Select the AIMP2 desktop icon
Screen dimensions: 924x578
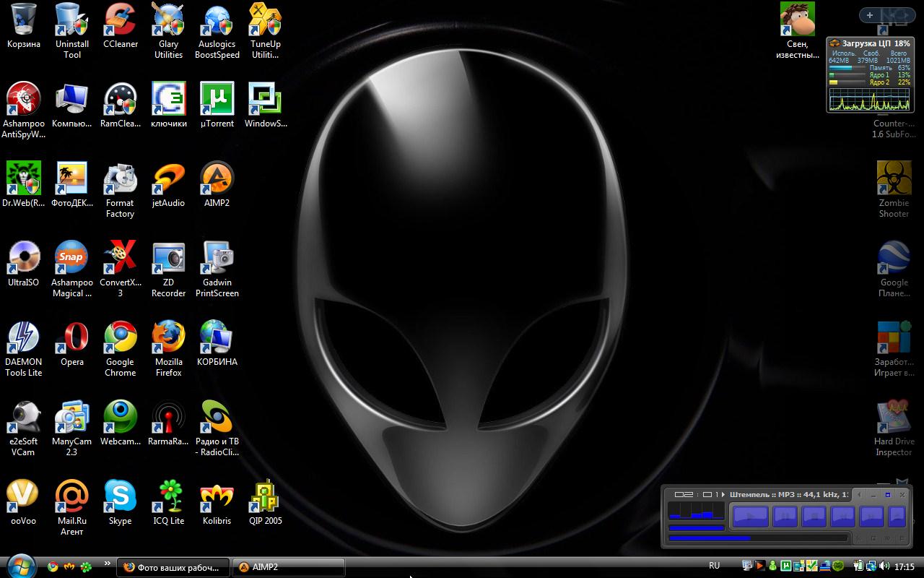coord(217,186)
